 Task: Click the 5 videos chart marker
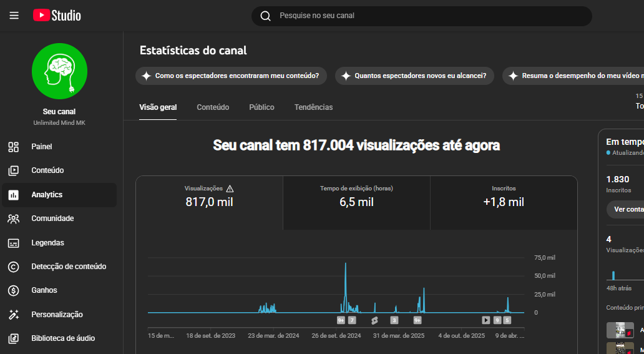(507, 320)
